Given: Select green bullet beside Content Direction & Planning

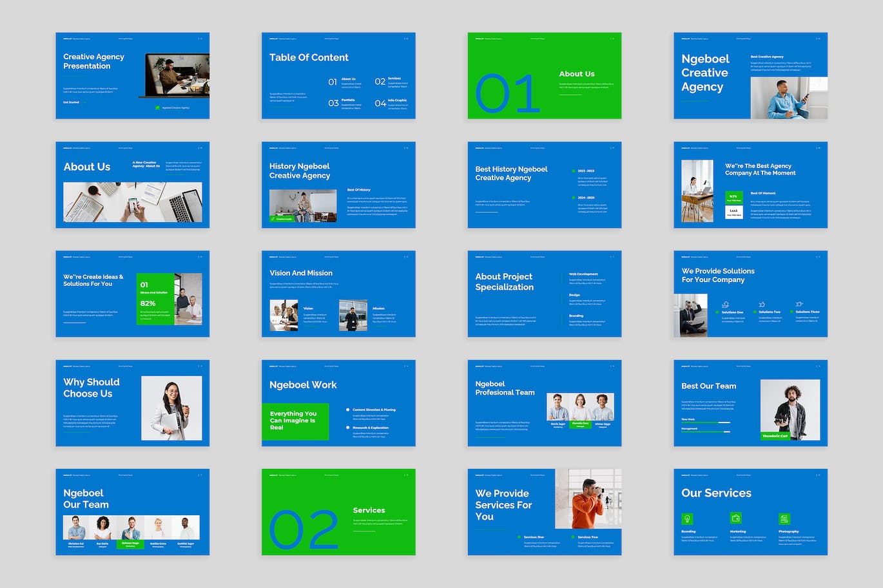Looking at the screenshot, I should (x=348, y=410).
